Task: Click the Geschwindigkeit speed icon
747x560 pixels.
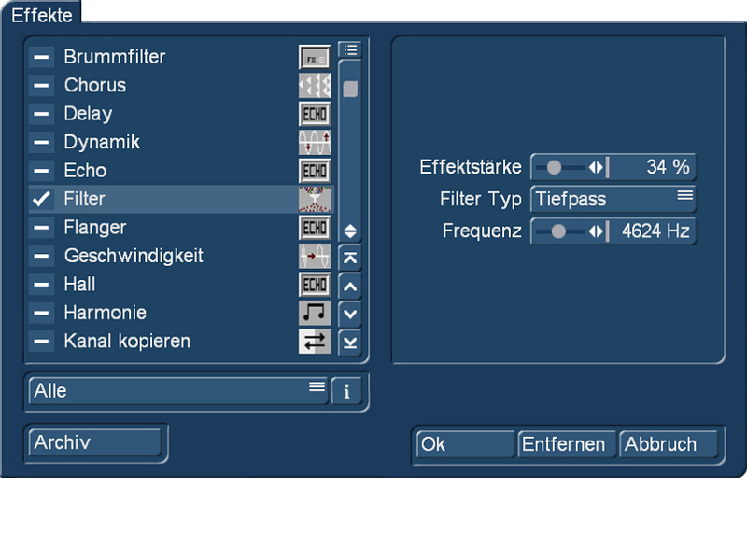Action: [315, 256]
